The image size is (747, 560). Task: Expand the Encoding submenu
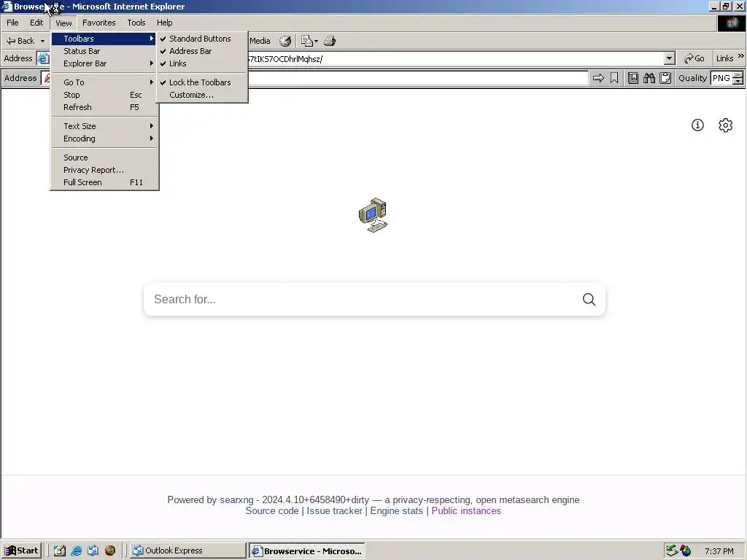(104, 139)
